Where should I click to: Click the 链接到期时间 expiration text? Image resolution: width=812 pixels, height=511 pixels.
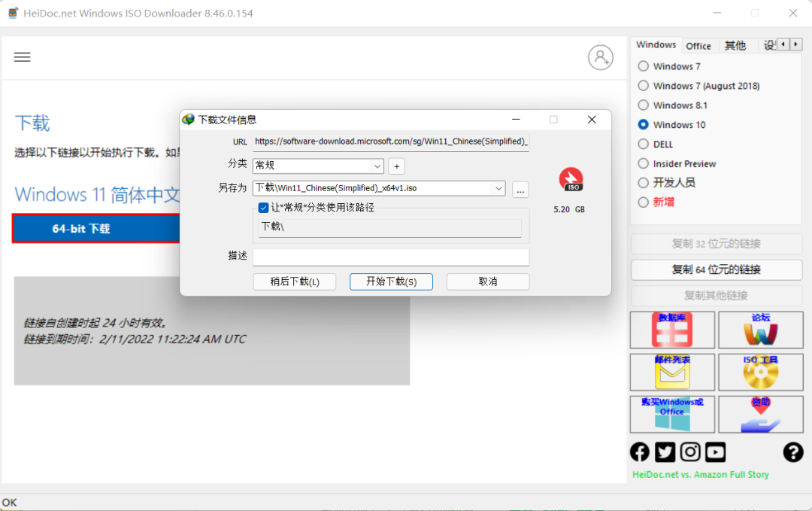click(x=135, y=339)
